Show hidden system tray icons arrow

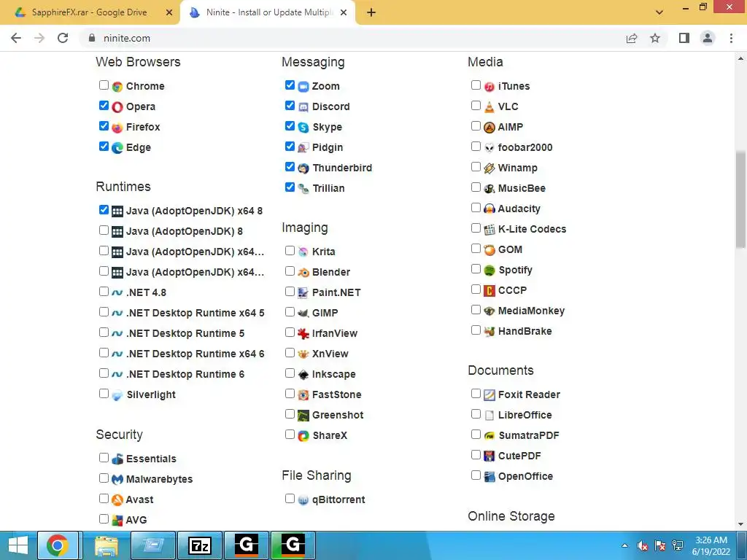tap(625, 545)
